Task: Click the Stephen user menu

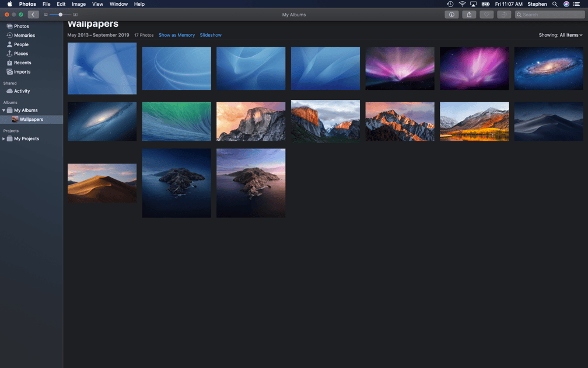Action: click(537, 4)
